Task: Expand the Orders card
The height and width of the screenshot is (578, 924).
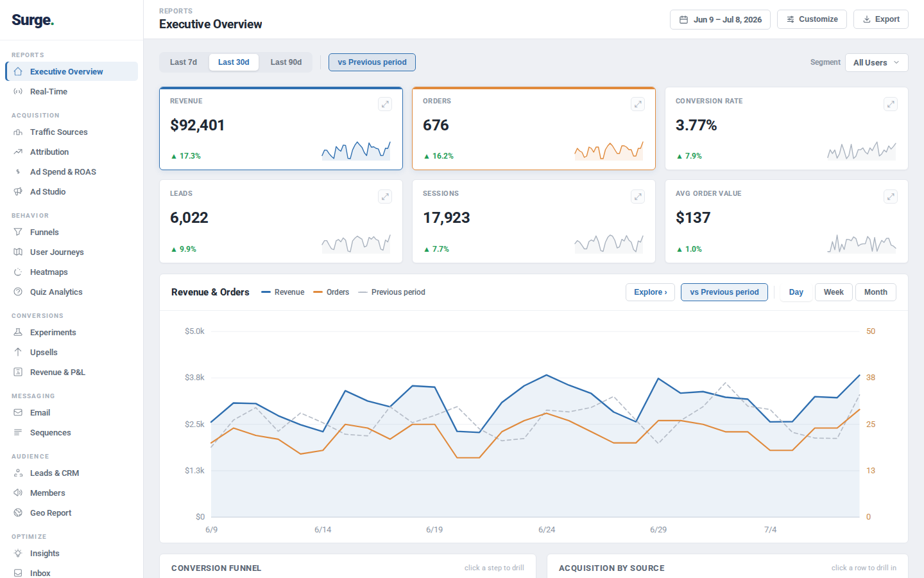Action: click(638, 104)
